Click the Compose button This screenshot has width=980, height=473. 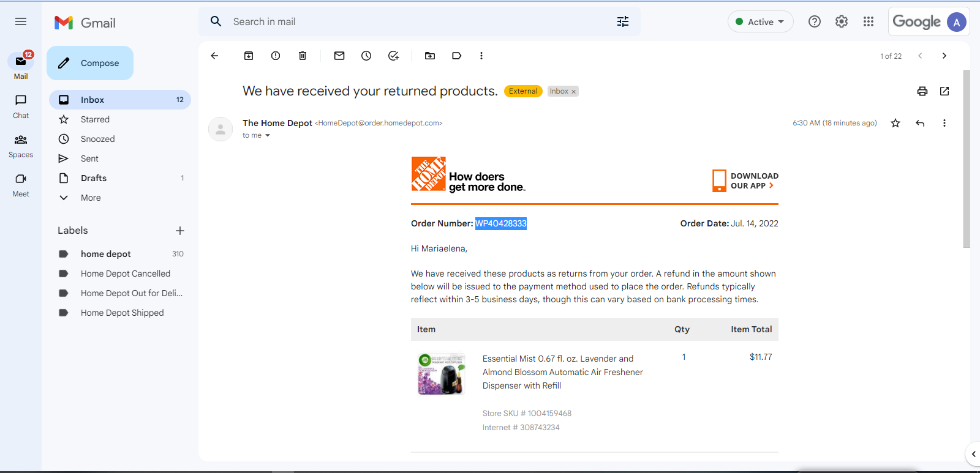click(x=90, y=63)
